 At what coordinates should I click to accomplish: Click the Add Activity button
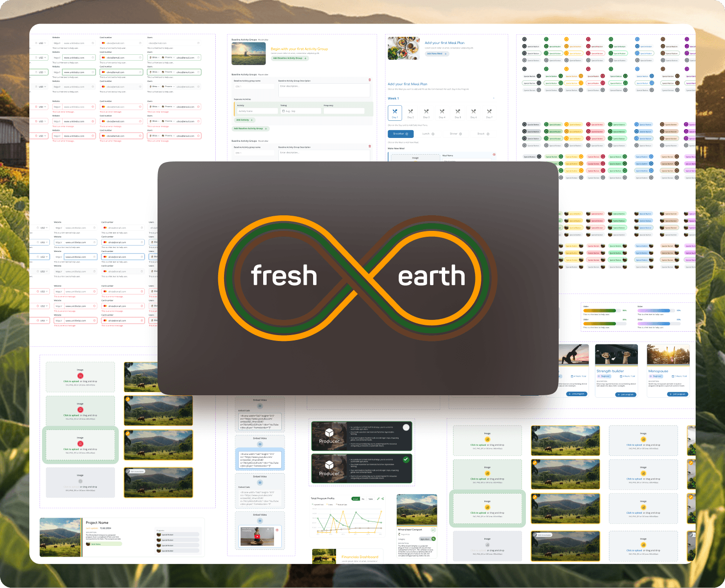click(245, 120)
